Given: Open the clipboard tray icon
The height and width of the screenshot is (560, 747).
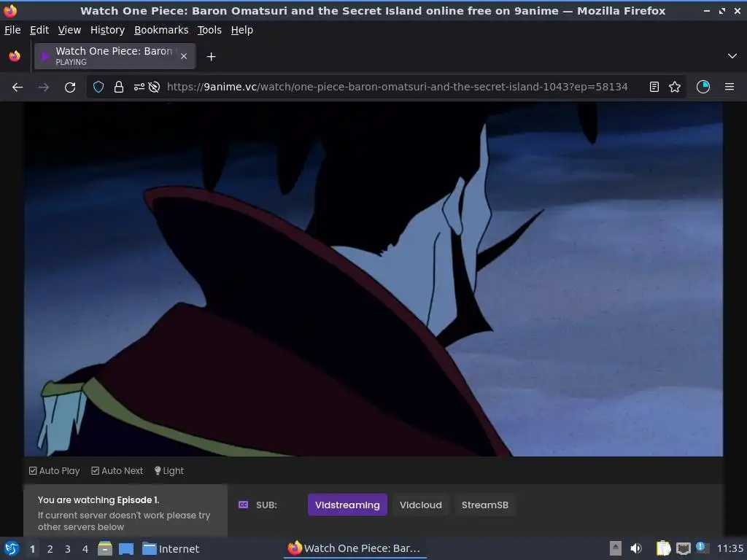Looking at the screenshot, I should pos(662,548).
